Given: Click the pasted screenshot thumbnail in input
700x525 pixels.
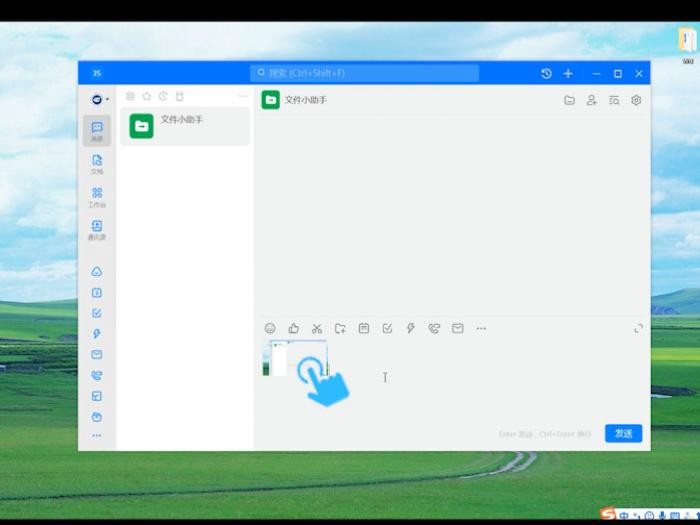Looking at the screenshot, I should point(295,358).
